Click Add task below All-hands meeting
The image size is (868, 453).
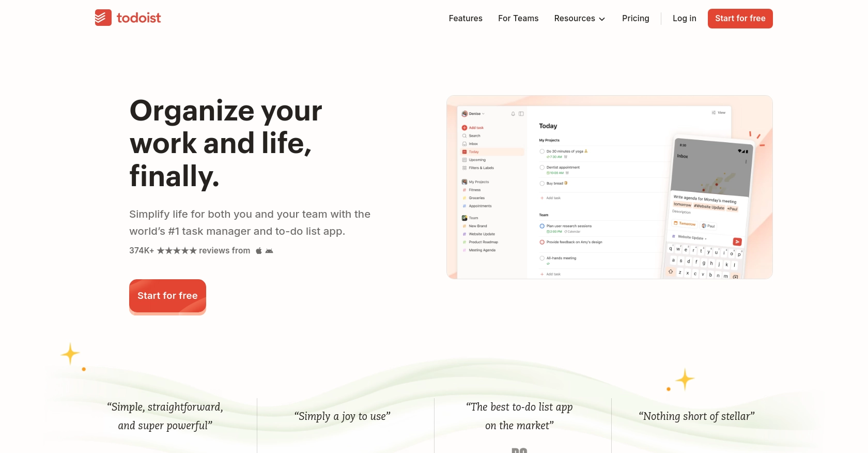550,274
